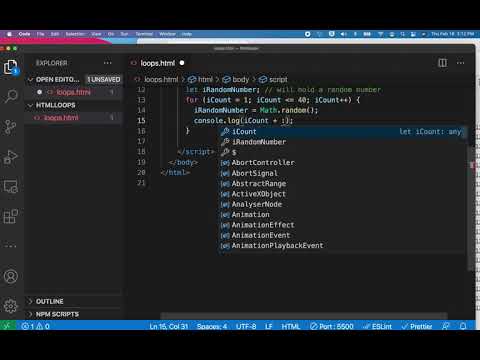Click Ln 15, Col 31 in status bar
The width and height of the screenshot is (480, 360).
tap(169, 326)
